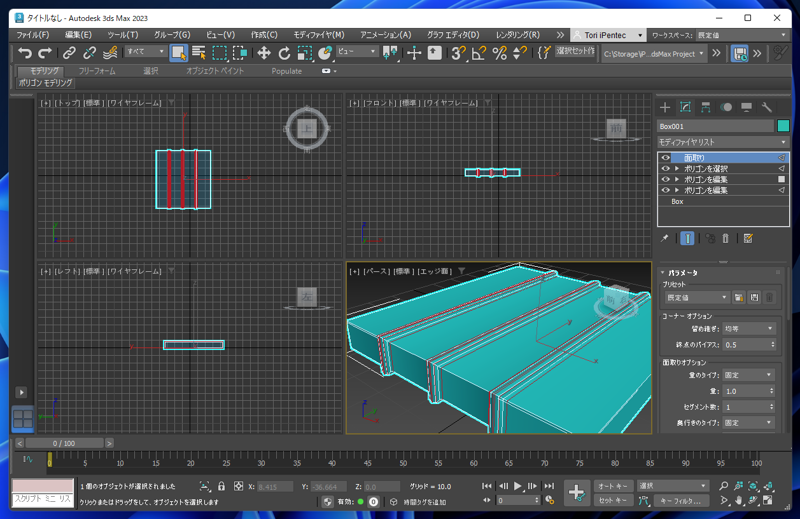Open the ファイル(F) menu
This screenshot has width=800, height=519.
click(33, 35)
